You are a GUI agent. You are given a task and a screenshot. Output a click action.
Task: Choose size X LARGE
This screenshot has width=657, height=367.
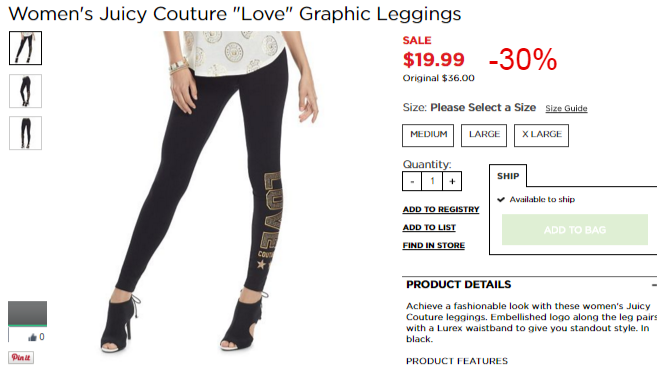click(x=541, y=135)
